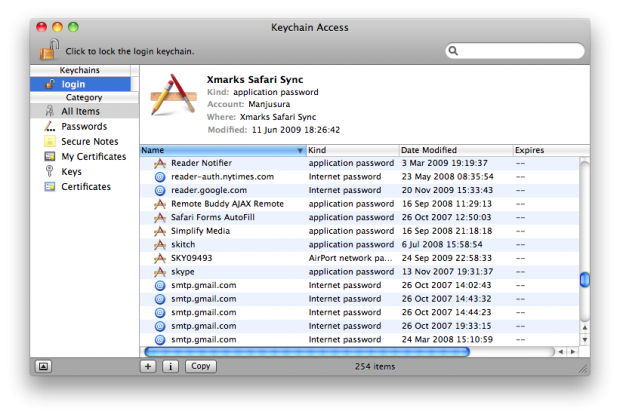Select the SKY09493 entry
Image resolution: width=620 pixels, height=417 pixels.
tap(191, 258)
